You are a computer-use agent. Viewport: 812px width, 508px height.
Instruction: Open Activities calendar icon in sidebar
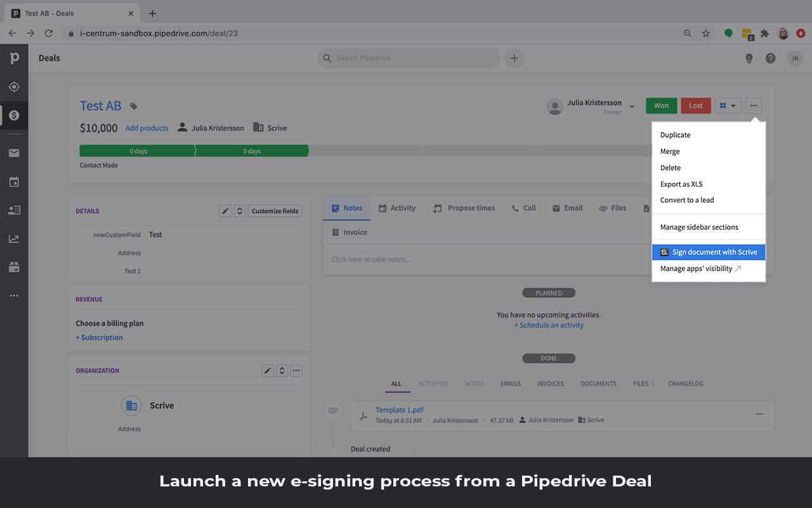point(14,182)
